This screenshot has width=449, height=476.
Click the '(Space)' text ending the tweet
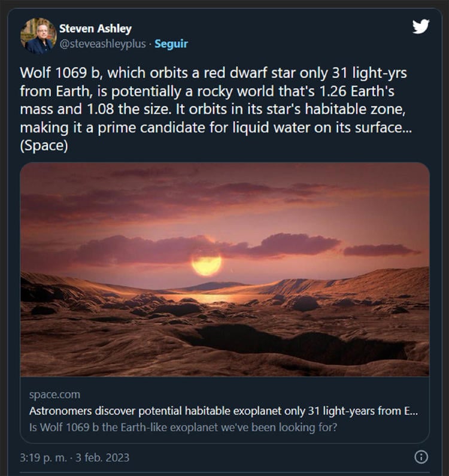44,146
